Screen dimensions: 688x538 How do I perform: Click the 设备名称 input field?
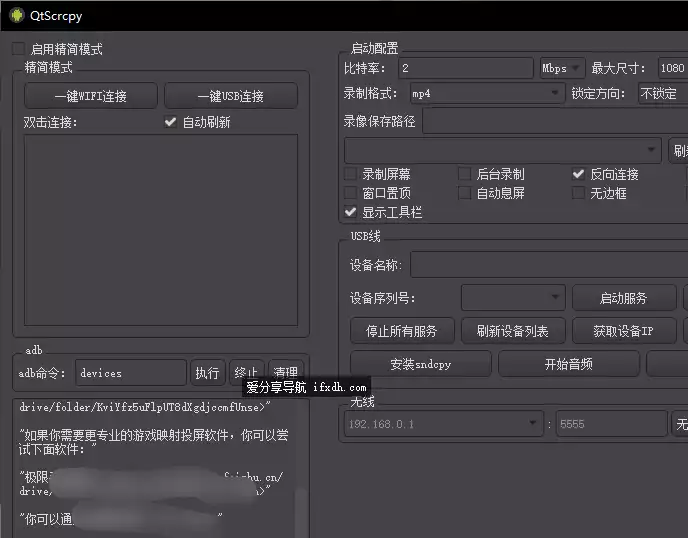pos(549,264)
